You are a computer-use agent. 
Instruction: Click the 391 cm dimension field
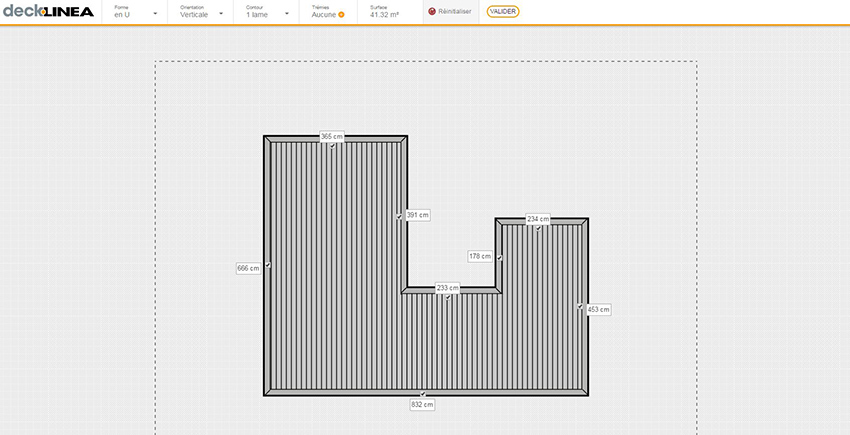(417, 215)
